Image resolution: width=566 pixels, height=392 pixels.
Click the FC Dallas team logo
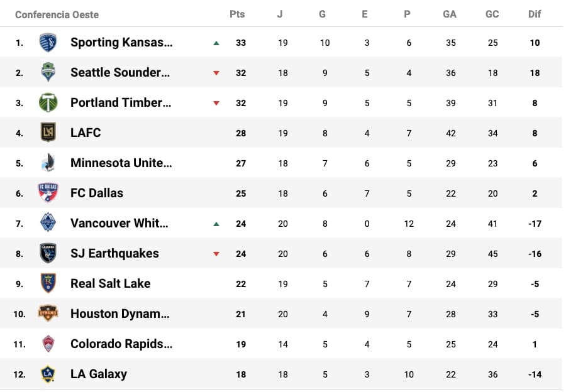click(x=48, y=193)
